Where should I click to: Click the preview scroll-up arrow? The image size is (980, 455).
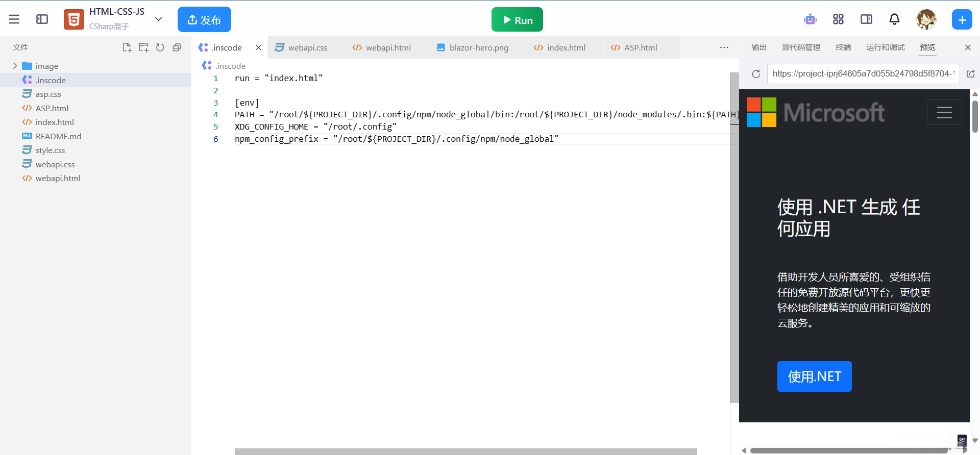975,94
